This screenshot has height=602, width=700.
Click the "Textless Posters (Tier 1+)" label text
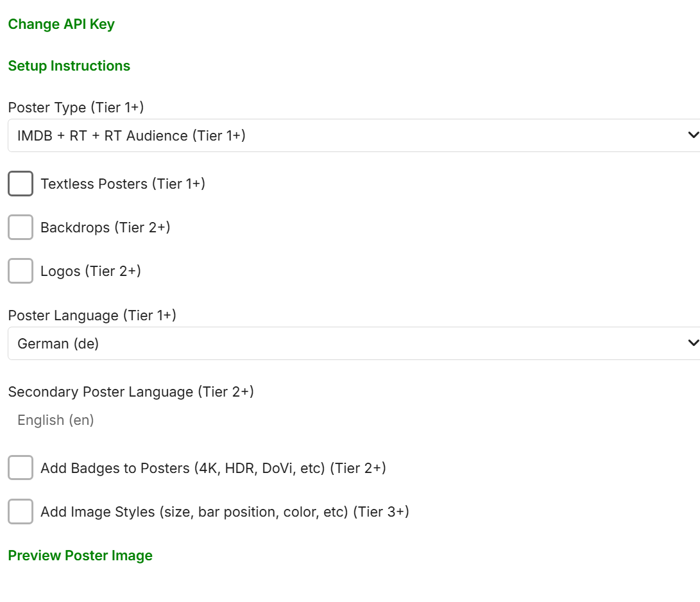123,184
